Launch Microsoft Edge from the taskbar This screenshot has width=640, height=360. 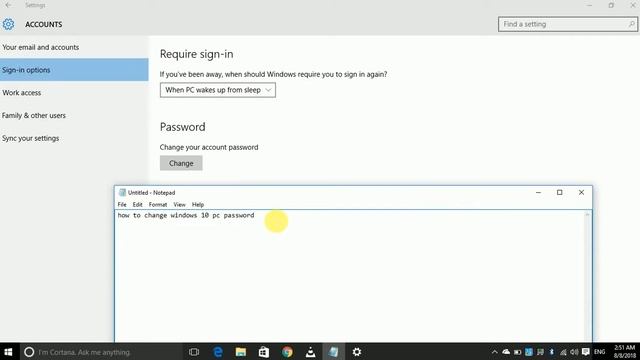pos(218,352)
